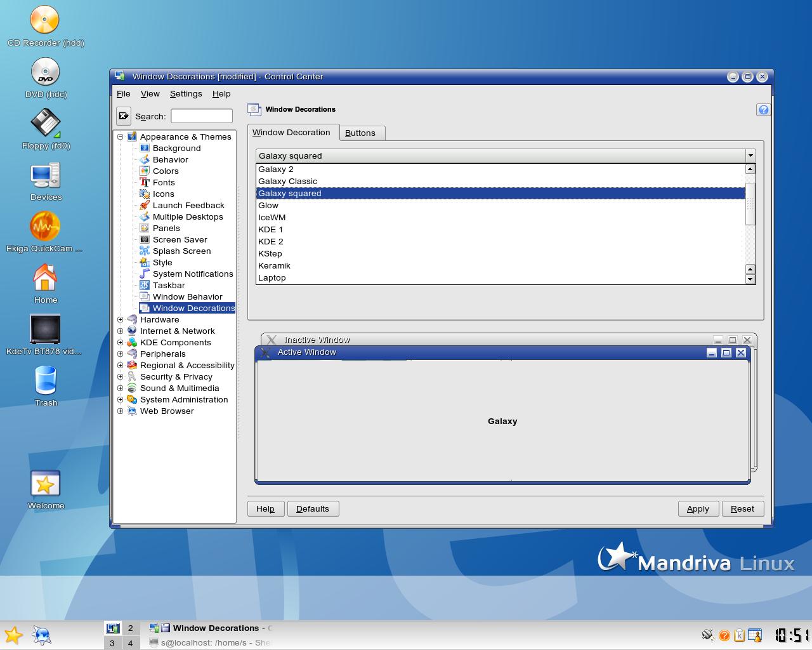
Task: Click the orange question mark tray icon
Action: tap(724, 635)
